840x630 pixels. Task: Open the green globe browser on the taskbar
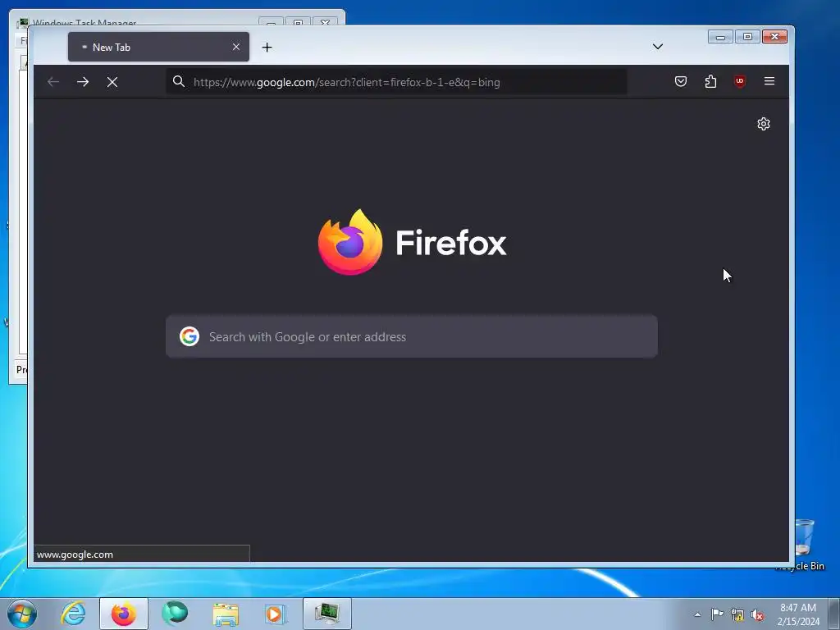pyautogui.click(x=175, y=614)
